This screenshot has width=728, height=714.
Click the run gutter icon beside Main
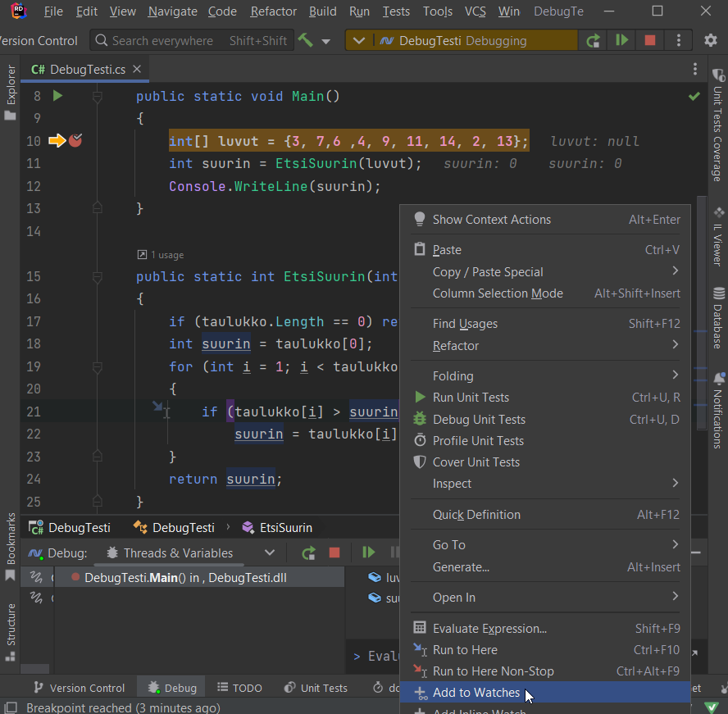57,96
